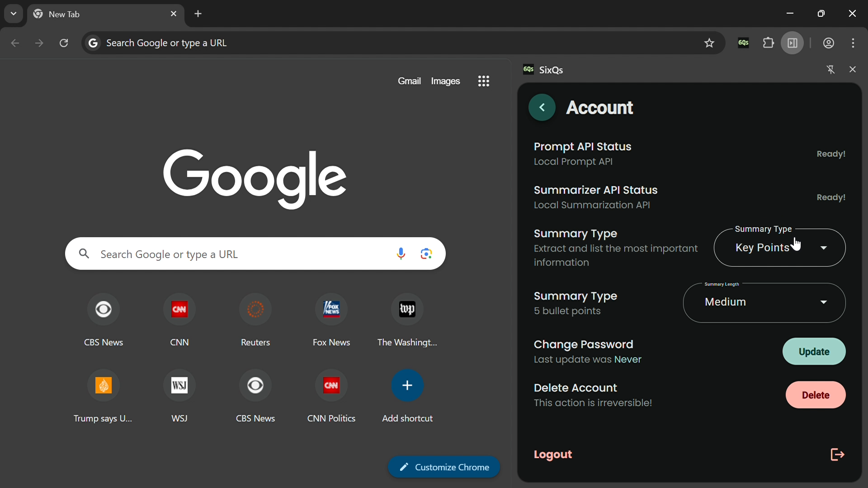Toggle the side panel icon in toolbar

point(793,43)
